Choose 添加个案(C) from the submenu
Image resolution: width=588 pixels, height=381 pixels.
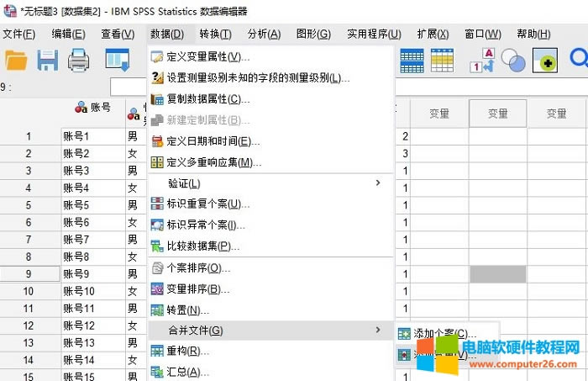point(445,334)
